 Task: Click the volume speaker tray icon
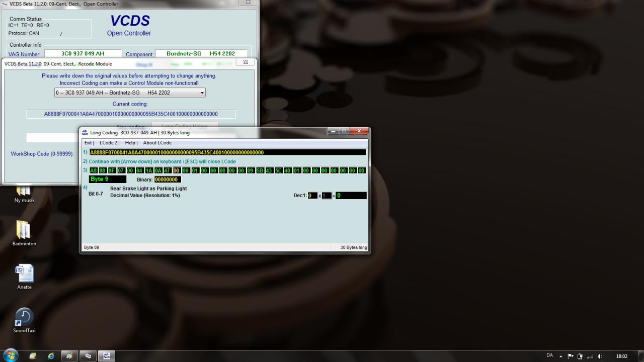point(599,356)
